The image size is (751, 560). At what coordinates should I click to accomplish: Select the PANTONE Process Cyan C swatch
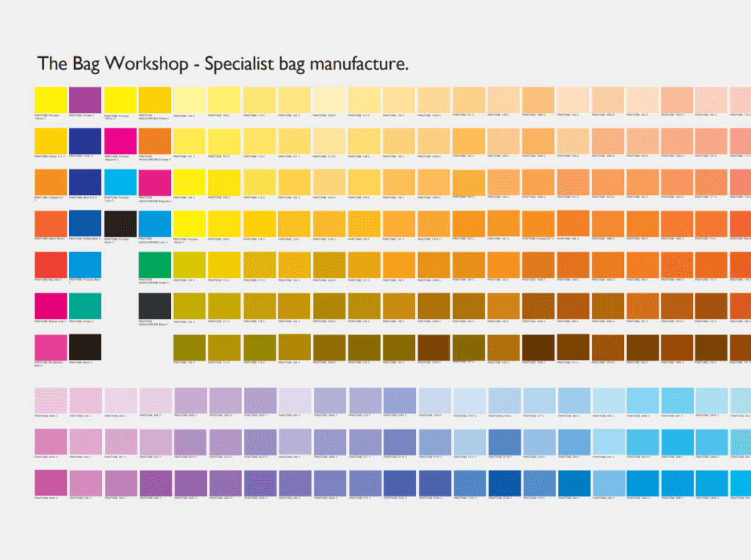tap(118, 183)
